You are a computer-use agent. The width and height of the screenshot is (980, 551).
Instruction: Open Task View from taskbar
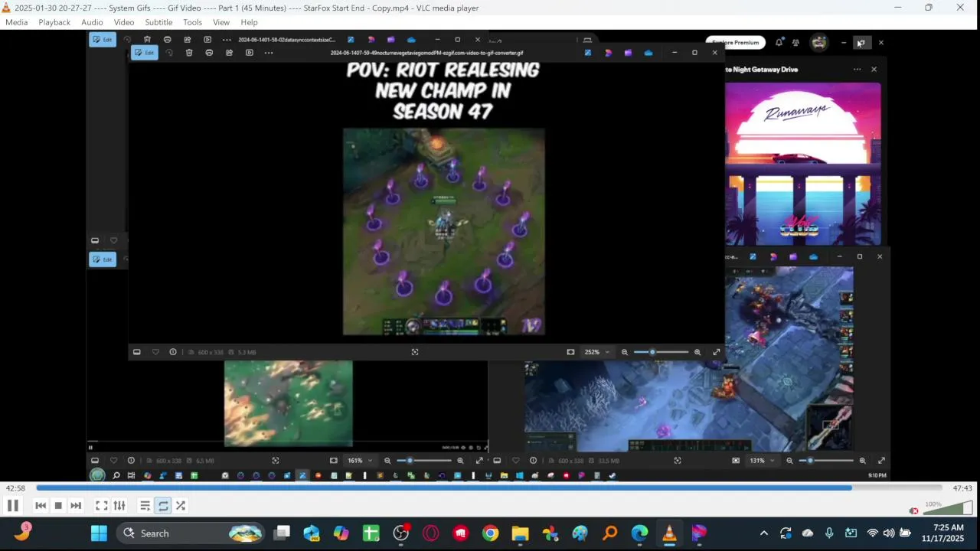(x=283, y=533)
